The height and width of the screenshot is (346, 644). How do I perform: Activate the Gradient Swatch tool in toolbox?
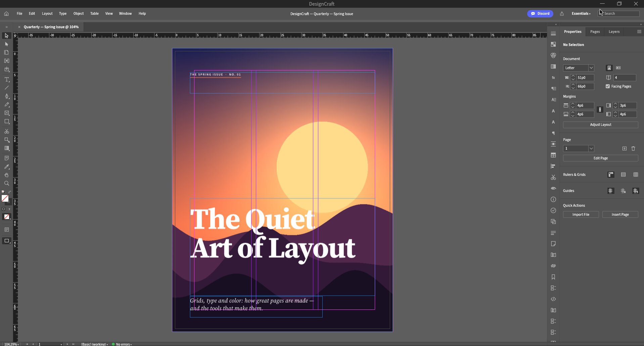(7, 148)
